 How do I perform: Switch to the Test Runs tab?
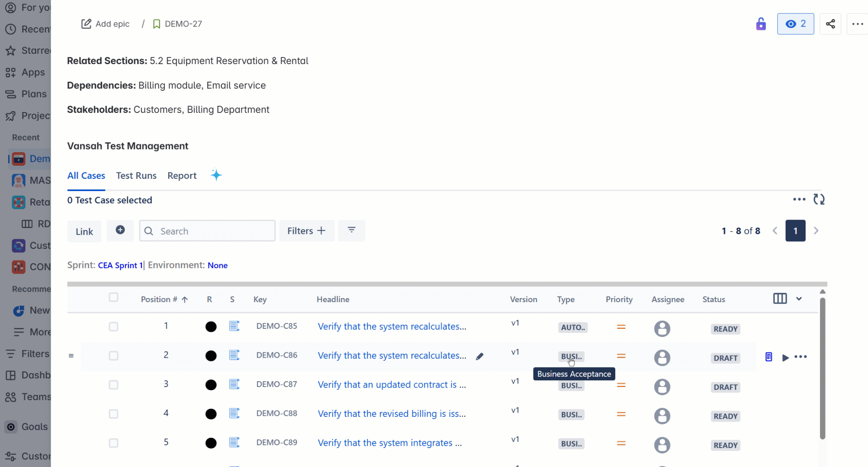click(136, 176)
